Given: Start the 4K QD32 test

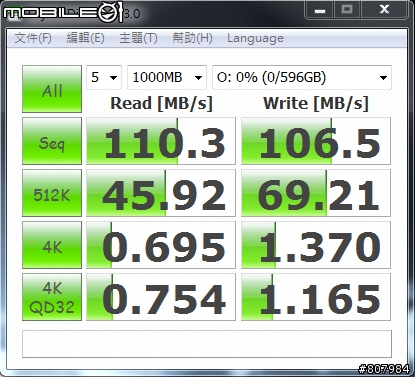Looking at the screenshot, I should tap(52, 297).
